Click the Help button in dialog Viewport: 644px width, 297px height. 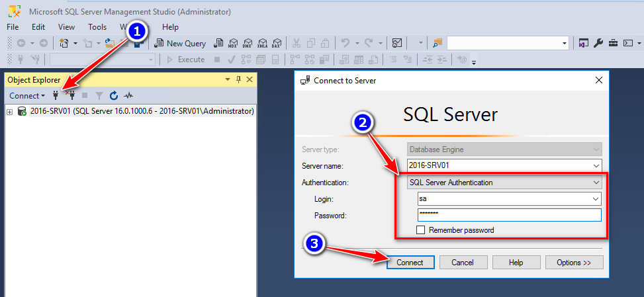pyautogui.click(x=516, y=263)
